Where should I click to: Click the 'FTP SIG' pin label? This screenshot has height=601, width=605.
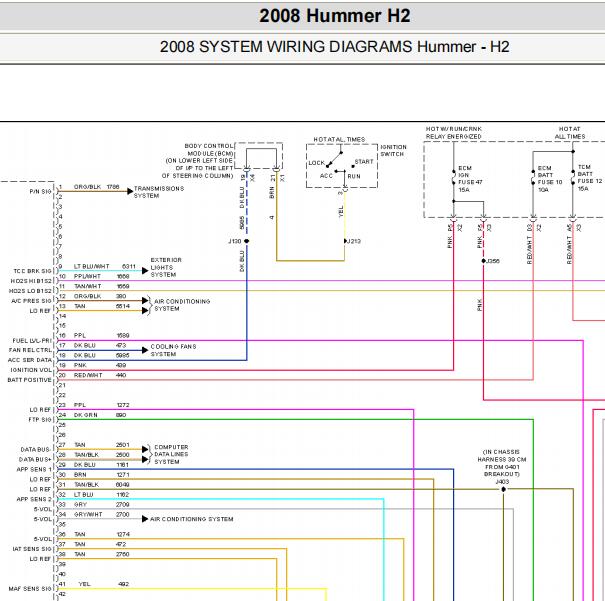pos(40,420)
